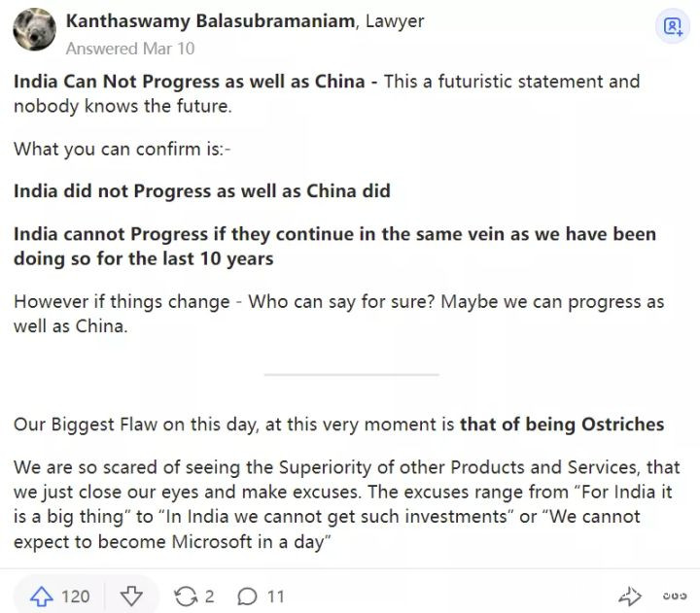Viewport: 700px width, 613px height.
Task: Click bold text "India did not Progress as well as China did"
Action: 201,190
